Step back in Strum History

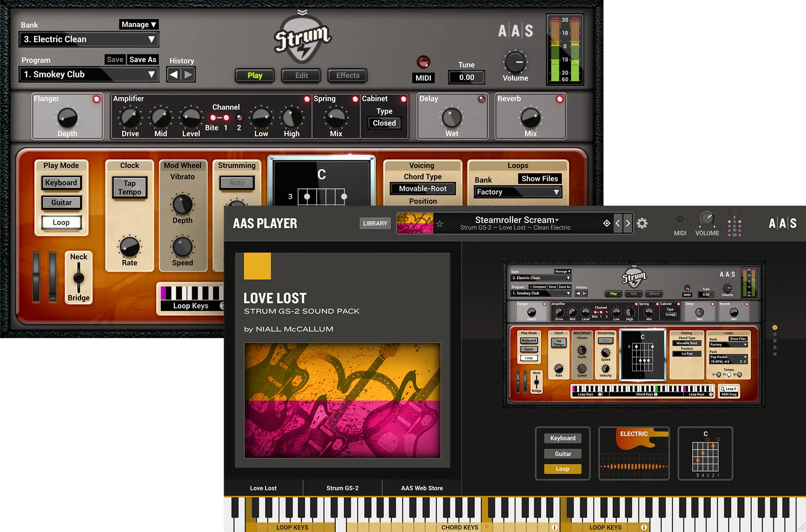click(174, 75)
